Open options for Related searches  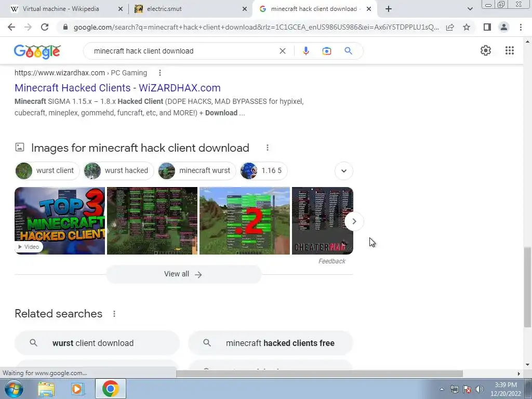click(x=114, y=314)
